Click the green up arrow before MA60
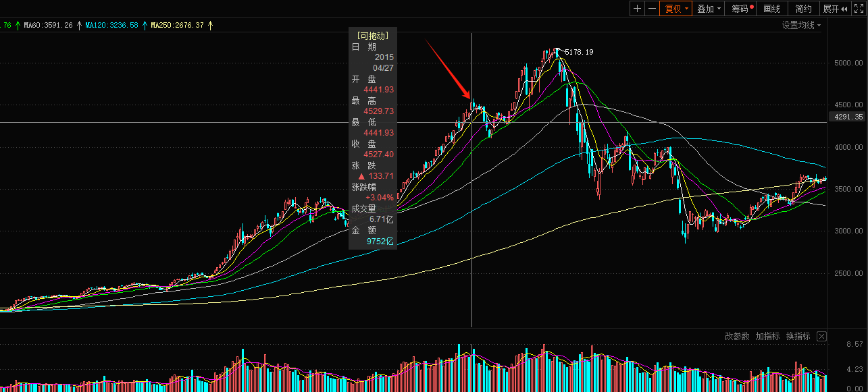Screen dimensions: 868x392 pos(16,25)
